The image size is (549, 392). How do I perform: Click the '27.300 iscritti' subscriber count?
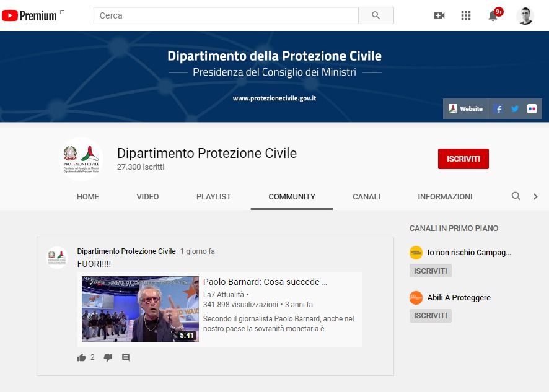pyautogui.click(x=141, y=167)
